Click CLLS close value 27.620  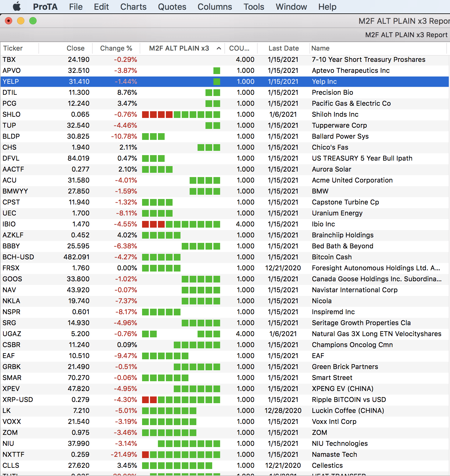(x=79, y=465)
